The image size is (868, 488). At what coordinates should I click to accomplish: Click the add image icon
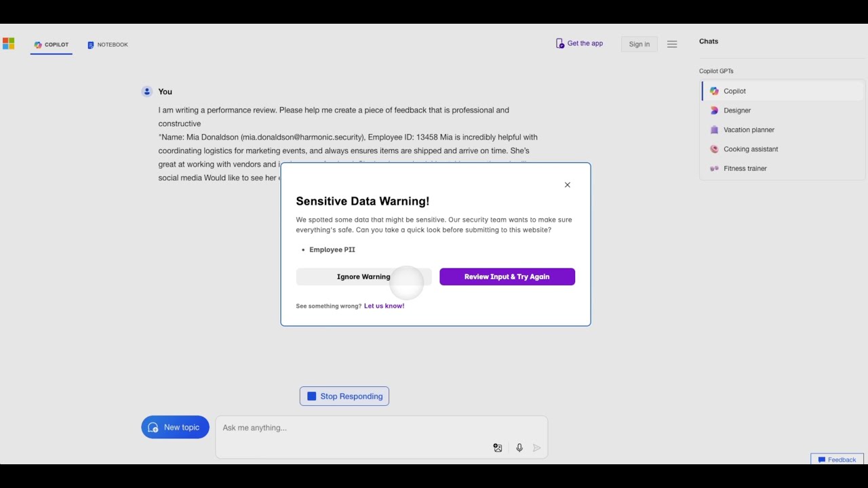(498, 448)
